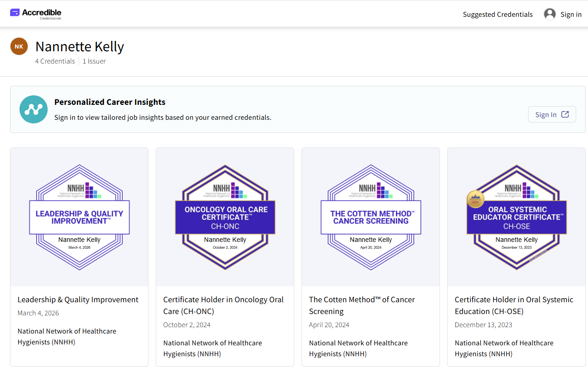Click NNHH issuer name under Oral Systemic Education card
This screenshot has height=383, width=588.
click(504, 349)
